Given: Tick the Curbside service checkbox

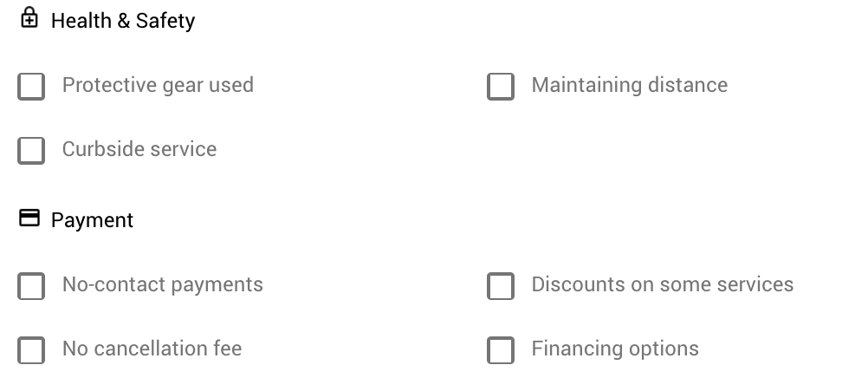Looking at the screenshot, I should pos(31,151).
